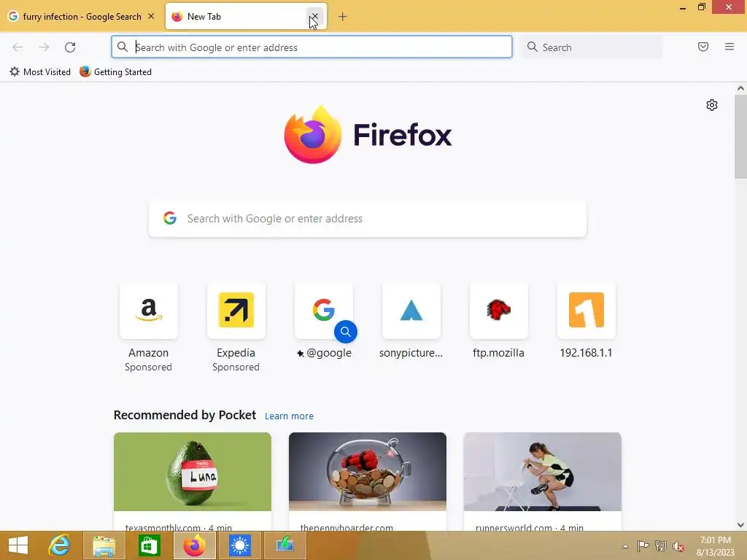Open the Save to Pocket icon

(703, 47)
